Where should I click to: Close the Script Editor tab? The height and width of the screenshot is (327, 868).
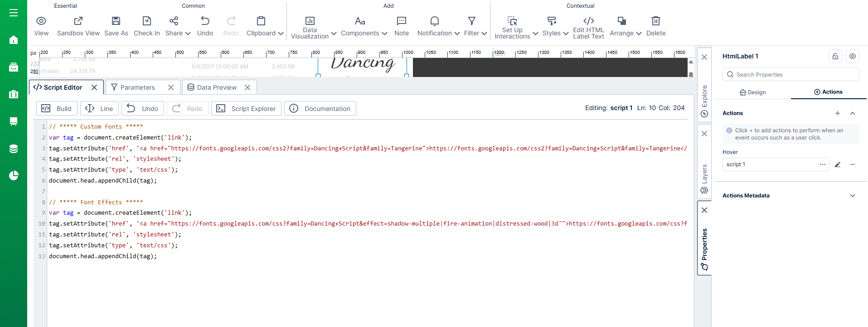pos(94,87)
